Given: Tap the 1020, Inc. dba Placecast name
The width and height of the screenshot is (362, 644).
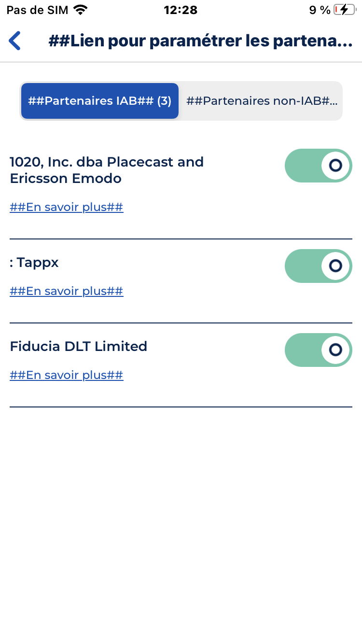Looking at the screenshot, I should click(107, 170).
